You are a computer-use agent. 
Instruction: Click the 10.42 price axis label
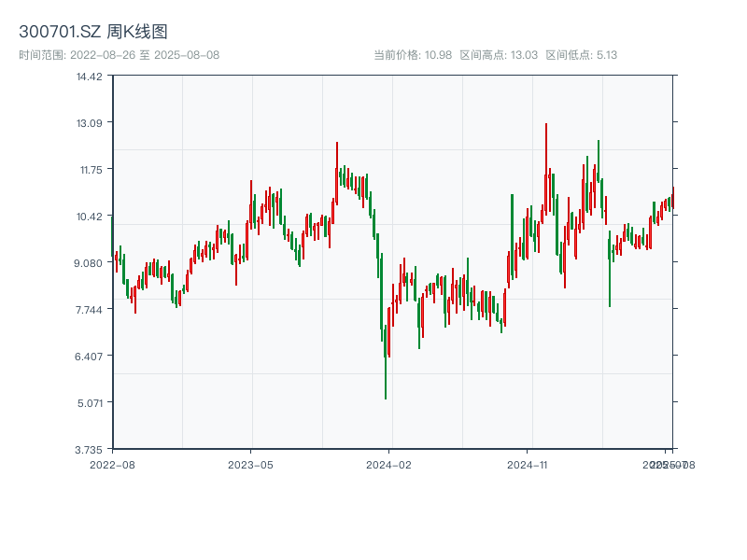click(x=89, y=216)
